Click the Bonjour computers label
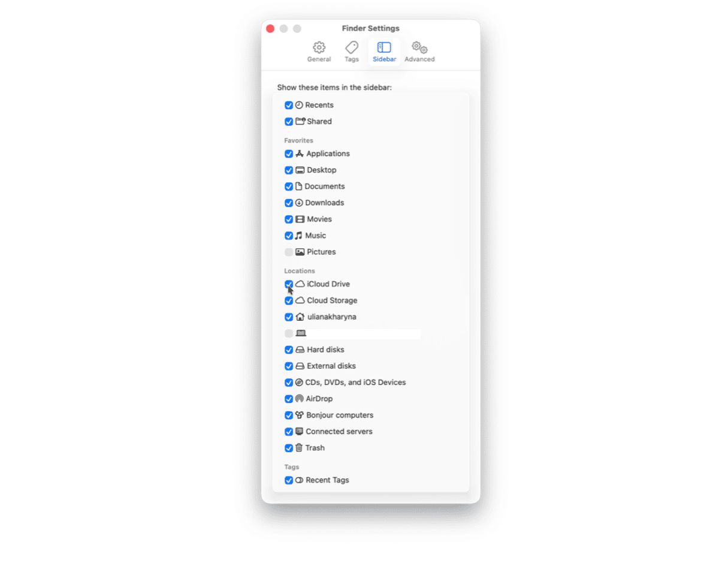Image resolution: width=728 pixels, height=569 pixels. point(340,415)
